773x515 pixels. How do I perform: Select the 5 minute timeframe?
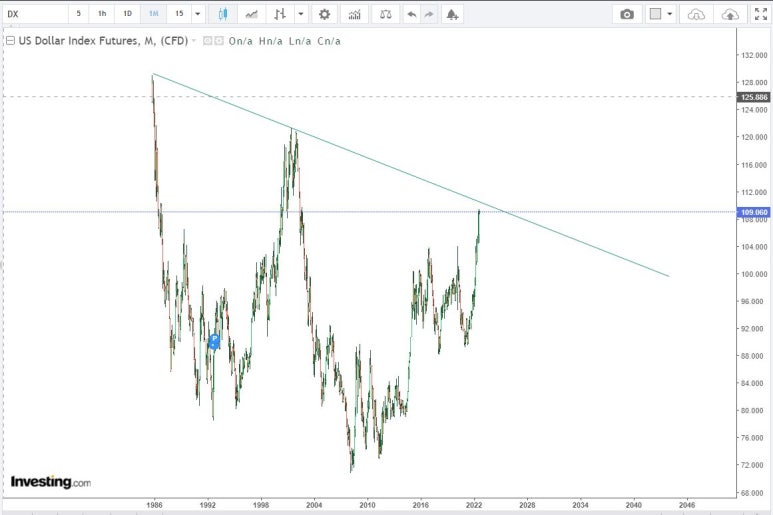[x=78, y=14]
